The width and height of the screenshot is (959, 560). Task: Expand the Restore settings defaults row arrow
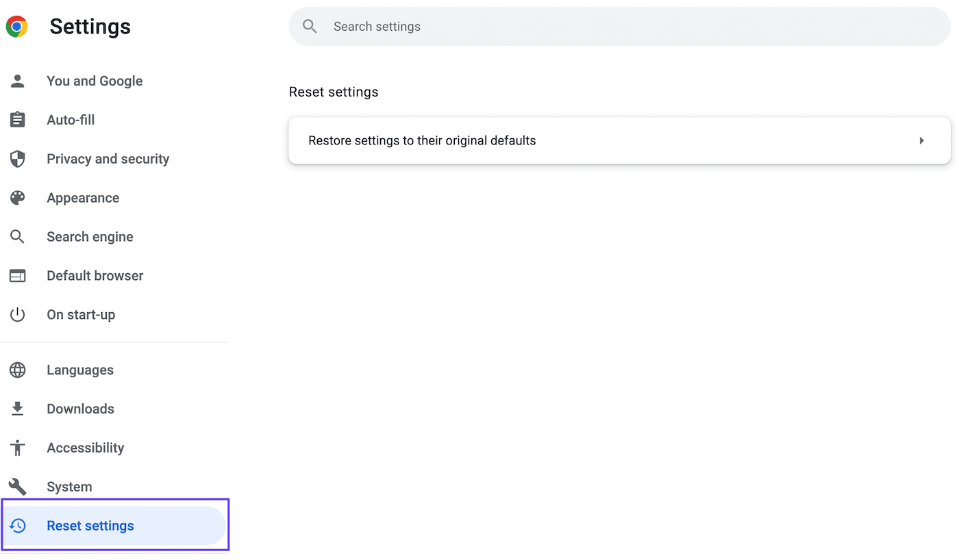coord(921,140)
